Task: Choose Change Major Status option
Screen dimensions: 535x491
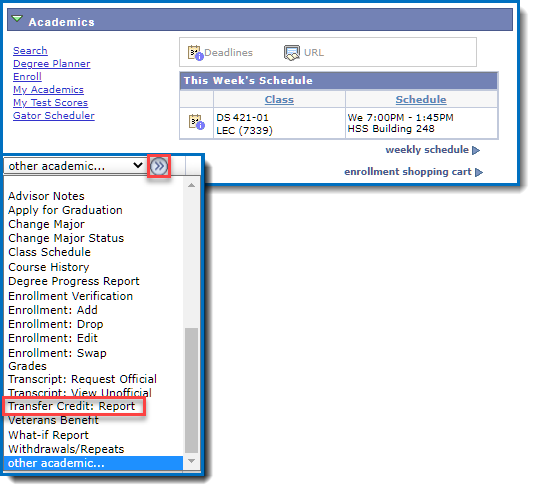Action: tap(66, 238)
